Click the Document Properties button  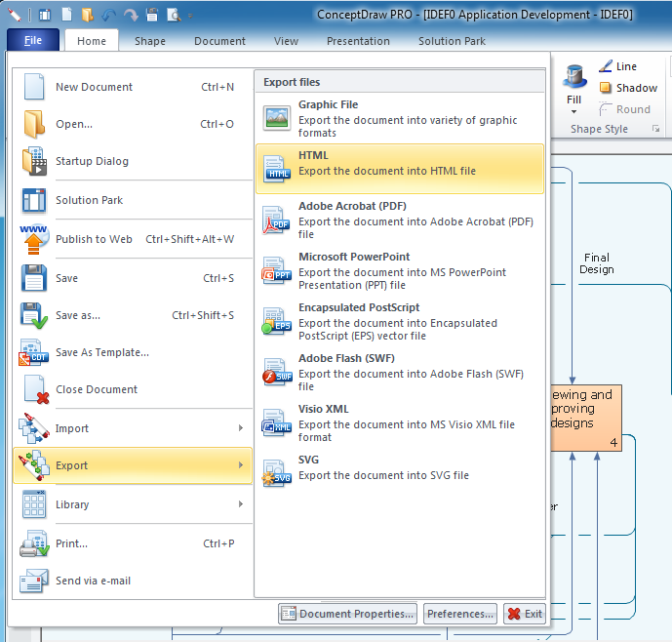348,614
